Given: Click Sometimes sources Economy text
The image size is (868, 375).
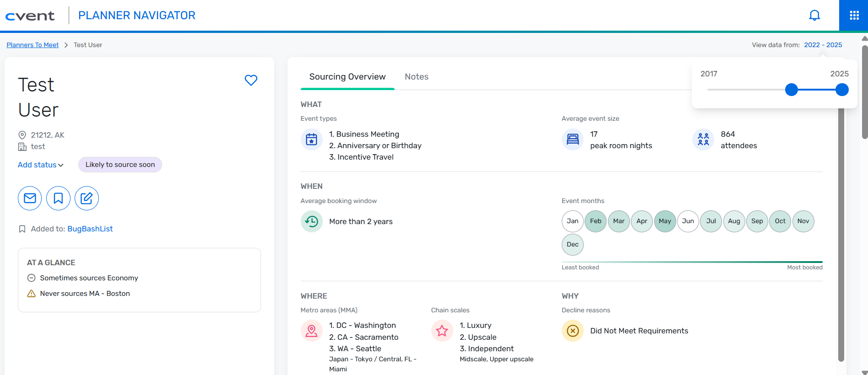Looking at the screenshot, I should click(x=89, y=278).
